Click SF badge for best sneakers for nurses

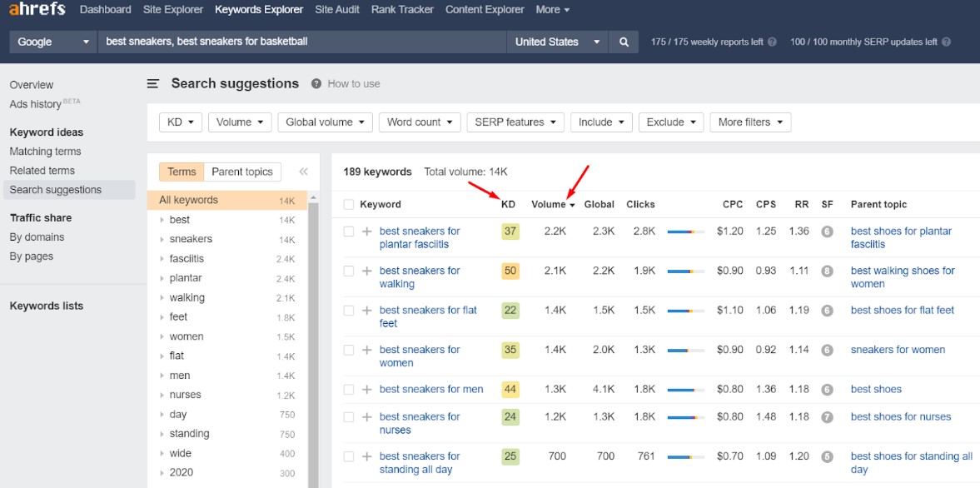click(827, 416)
